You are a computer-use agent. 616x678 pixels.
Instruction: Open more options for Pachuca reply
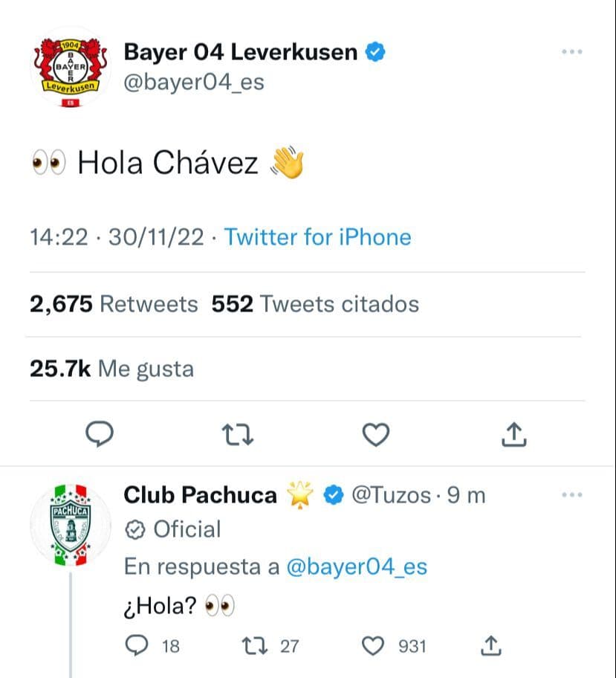571,495
